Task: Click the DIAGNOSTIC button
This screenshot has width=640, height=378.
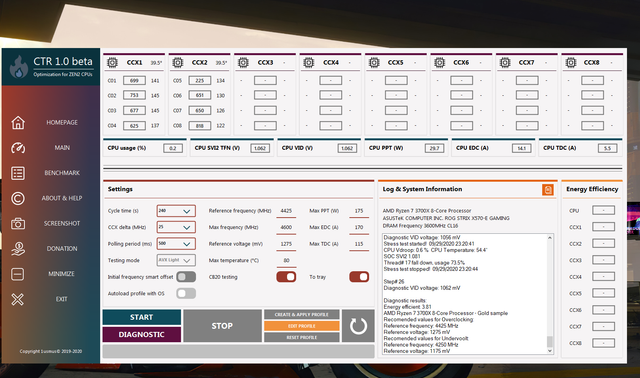Action: [x=142, y=334]
